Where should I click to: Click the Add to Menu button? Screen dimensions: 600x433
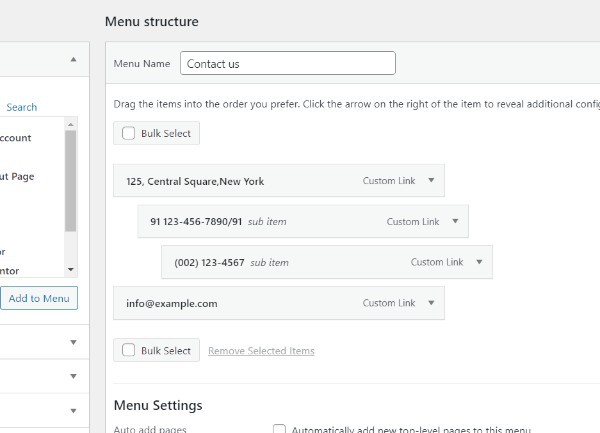(x=39, y=298)
